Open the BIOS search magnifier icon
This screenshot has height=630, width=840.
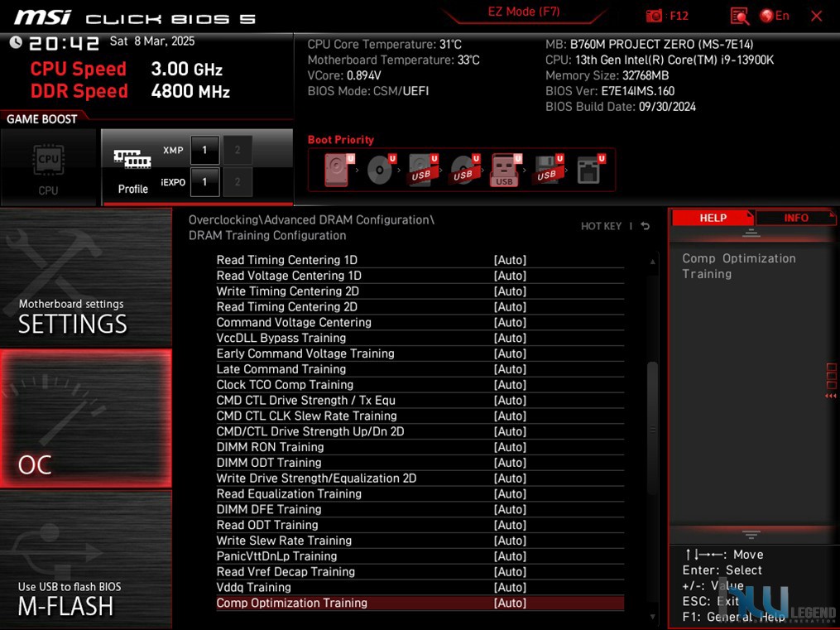point(739,16)
